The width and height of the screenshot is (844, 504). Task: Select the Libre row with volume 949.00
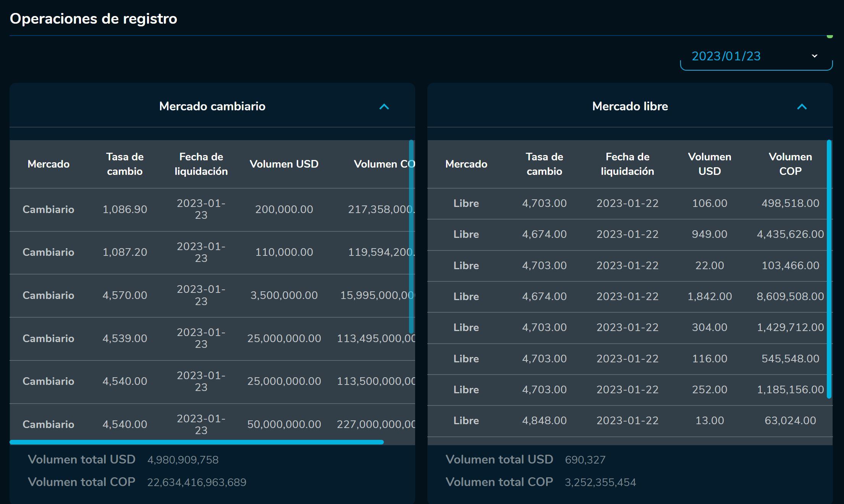point(709,234)
